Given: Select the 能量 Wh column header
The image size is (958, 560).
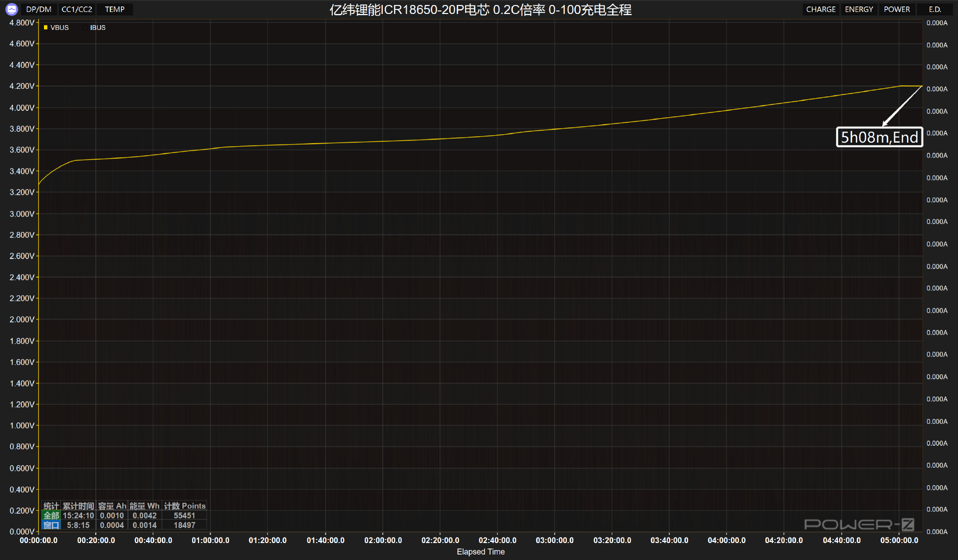Looking at the screenshot, I should [145, 506].
